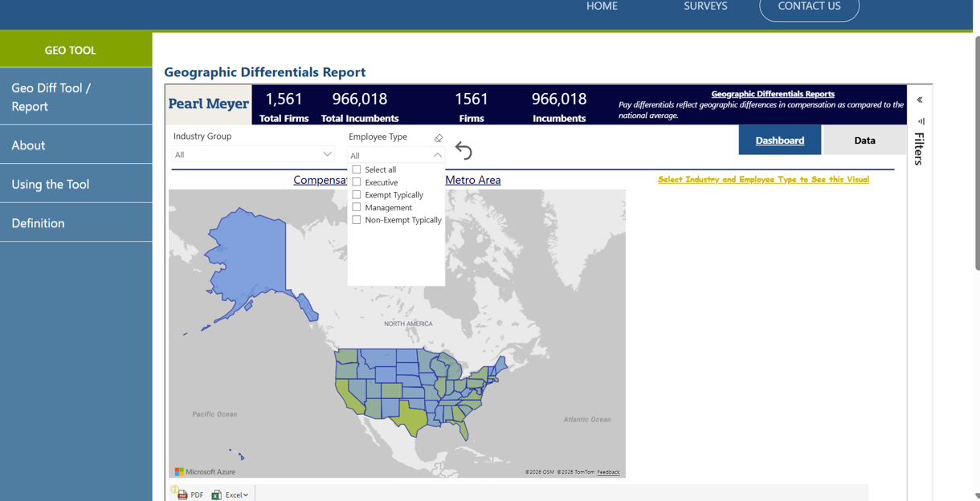Check the Select all checkbox
The height and width of the screenshot is (501, 980).
357,169
